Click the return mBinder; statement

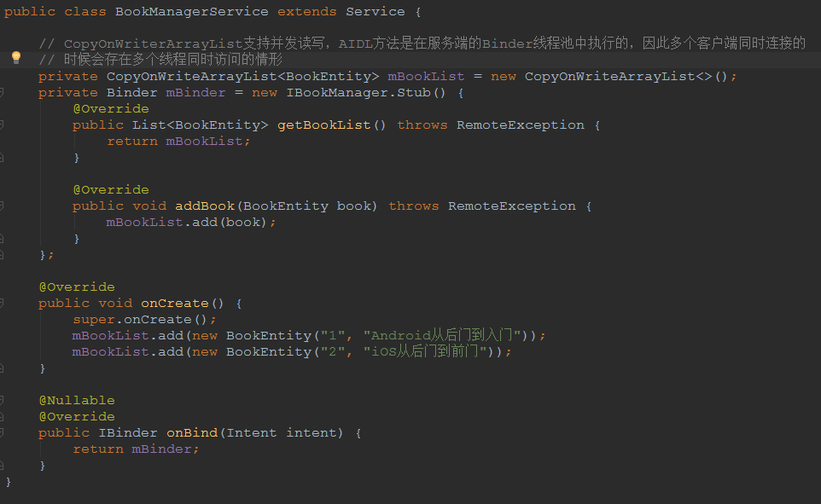(x=137, y=449)
